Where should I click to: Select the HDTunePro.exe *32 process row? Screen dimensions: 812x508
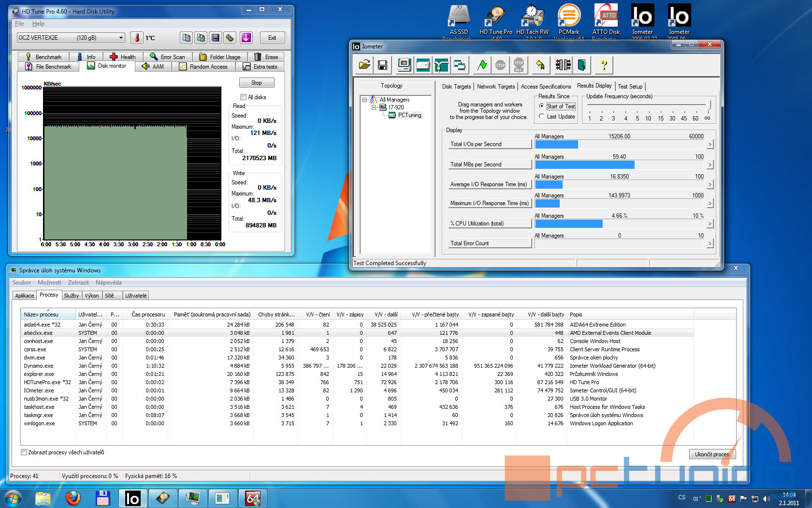(x=358, y=382)
